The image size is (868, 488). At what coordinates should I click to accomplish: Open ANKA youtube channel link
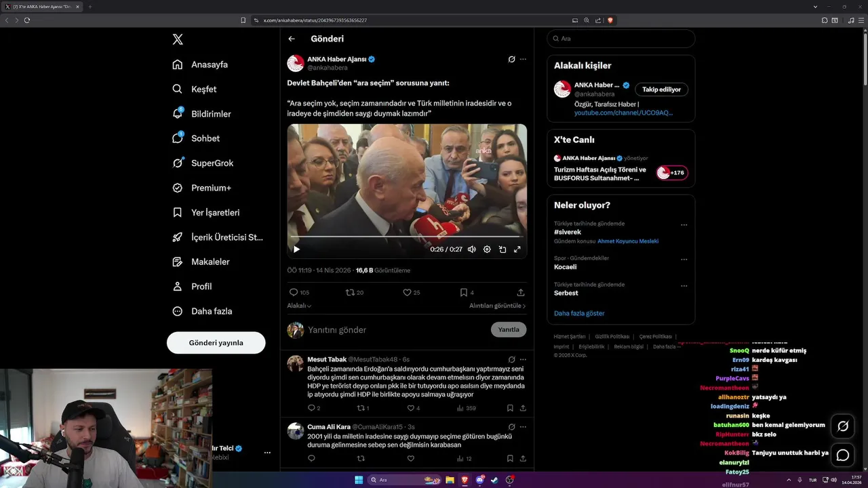pos(623,113)
